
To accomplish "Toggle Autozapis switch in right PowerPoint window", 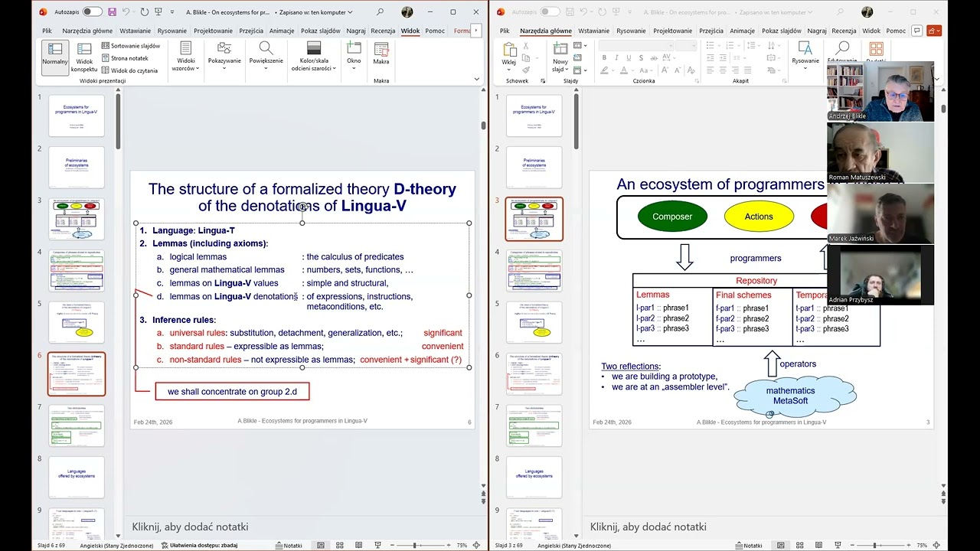I will coord(550,12).
